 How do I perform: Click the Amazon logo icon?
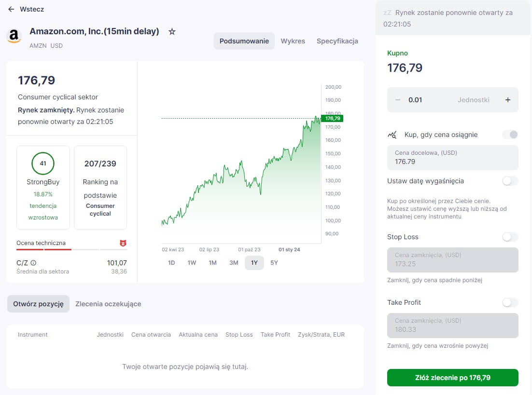pos(14,36)
